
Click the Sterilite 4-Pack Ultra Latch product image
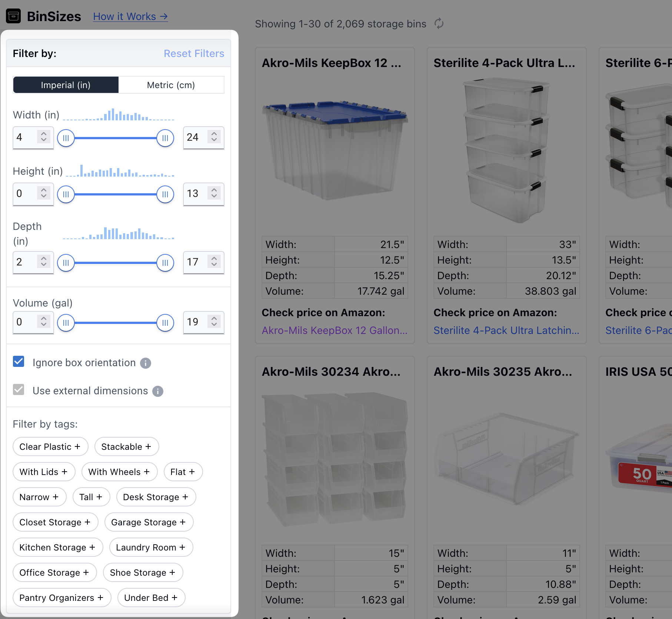coord(506,151)
